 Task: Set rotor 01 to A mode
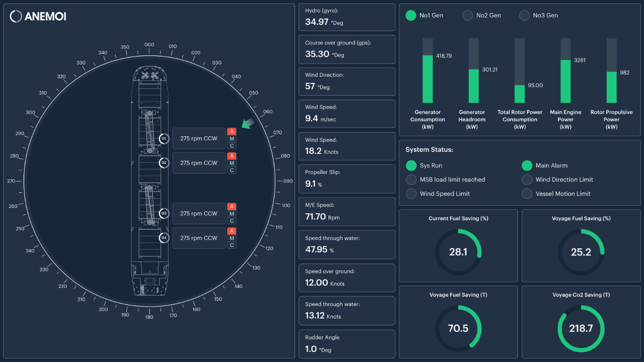[232, 131]
